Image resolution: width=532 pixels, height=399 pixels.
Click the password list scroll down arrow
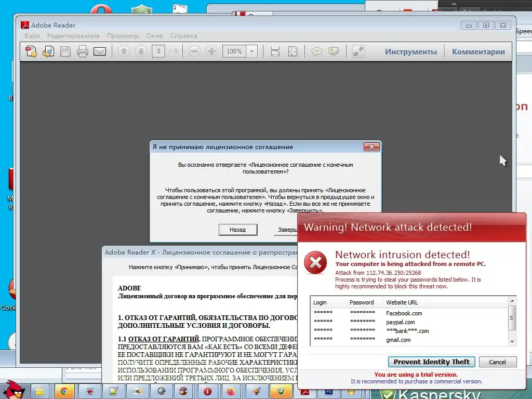click(512, 342)
